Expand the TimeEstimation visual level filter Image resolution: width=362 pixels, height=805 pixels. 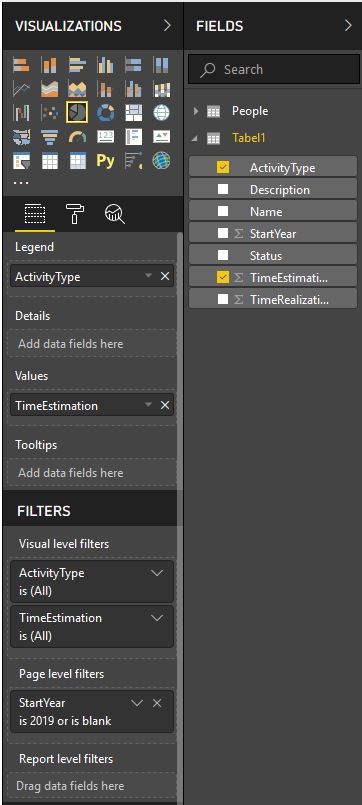tap(157, 618)
